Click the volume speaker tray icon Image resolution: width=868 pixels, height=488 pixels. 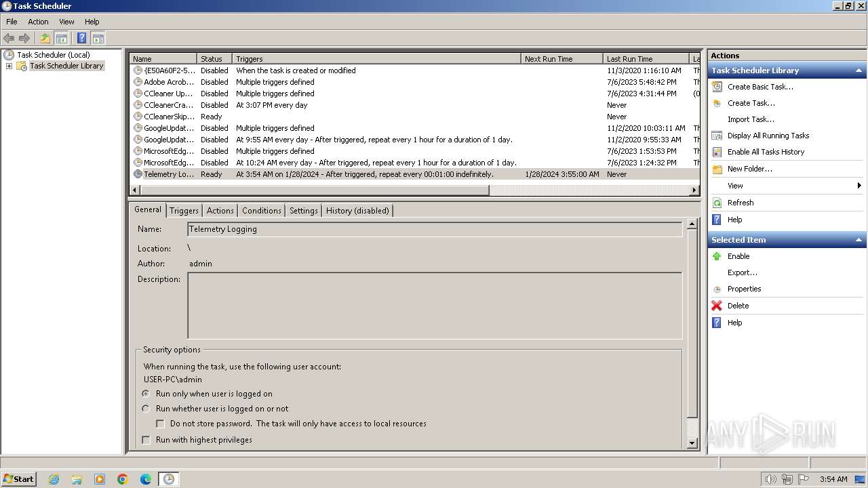(x=770, y=479)
